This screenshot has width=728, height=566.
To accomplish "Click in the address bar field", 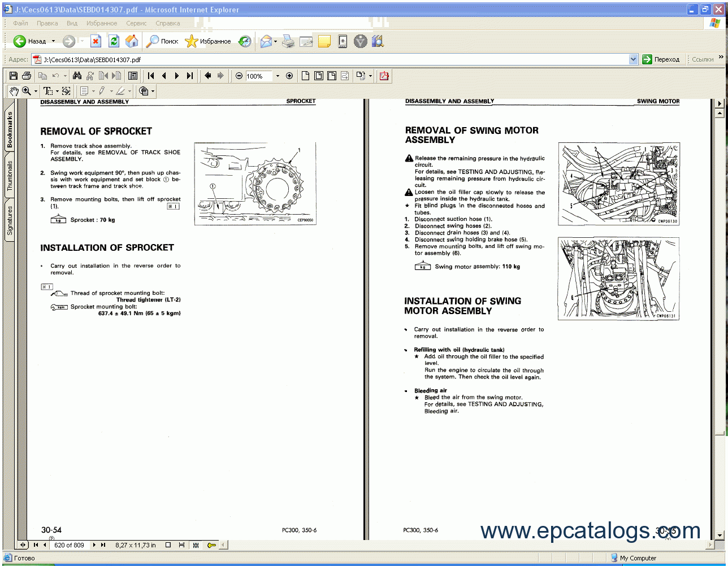I will coord(335,59).
